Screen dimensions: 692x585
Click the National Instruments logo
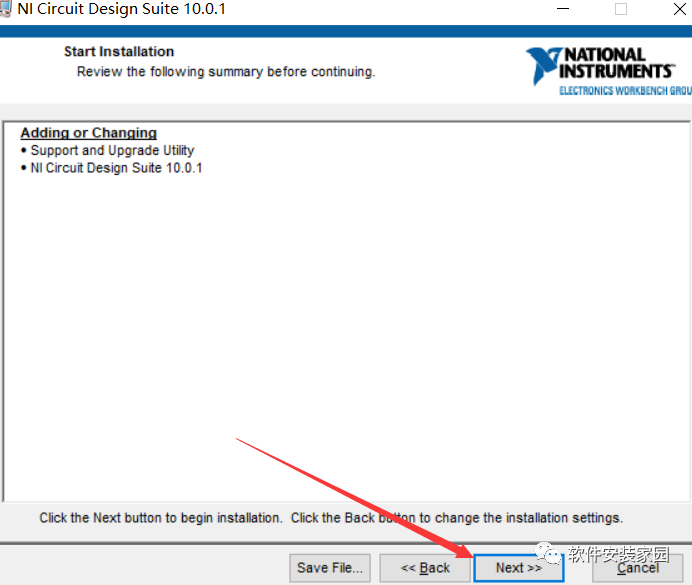tap(609, 71)
